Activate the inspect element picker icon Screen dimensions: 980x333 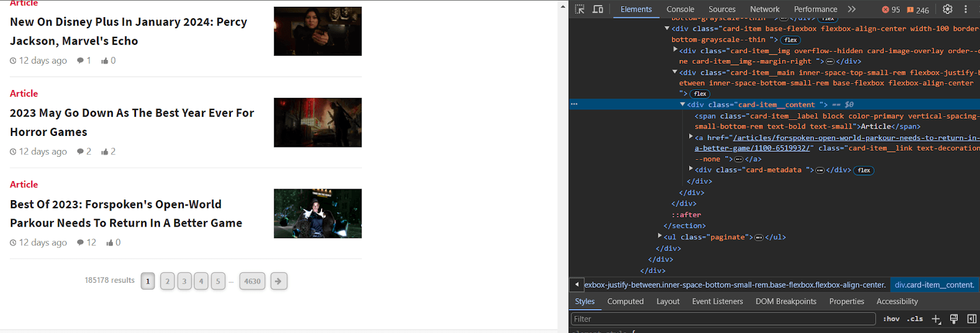[x=579, y=9]
